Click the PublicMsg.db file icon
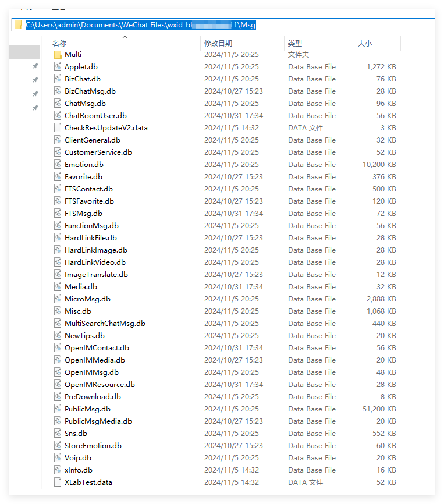This screenshot has height=504, width=444. tap(58, 409)
